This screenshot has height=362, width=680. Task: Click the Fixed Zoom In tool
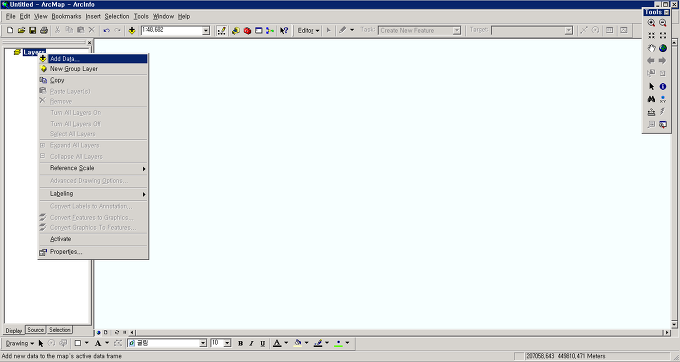click(651, 35)
